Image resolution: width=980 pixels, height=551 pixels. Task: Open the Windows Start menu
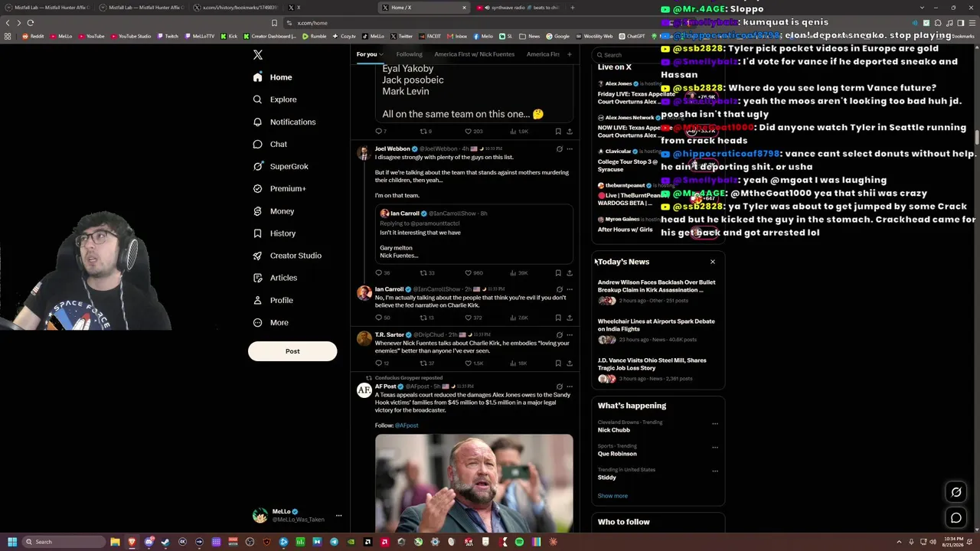12,542
